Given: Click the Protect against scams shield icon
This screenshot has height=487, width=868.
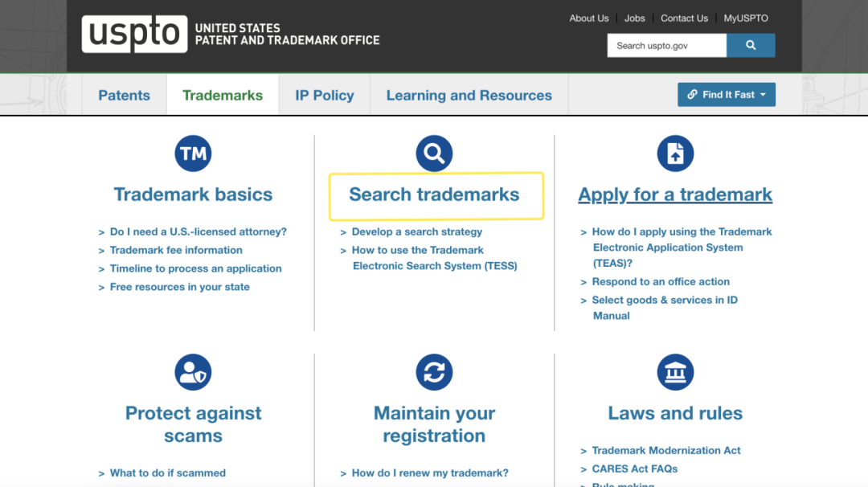Looking at the screenshot, I should click(x=193, y=372).
